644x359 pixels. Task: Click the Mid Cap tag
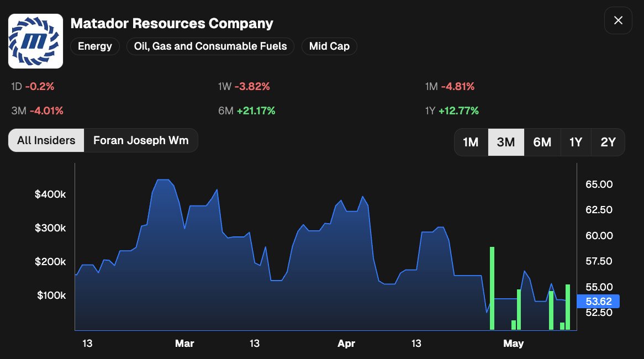click(329, 46)
